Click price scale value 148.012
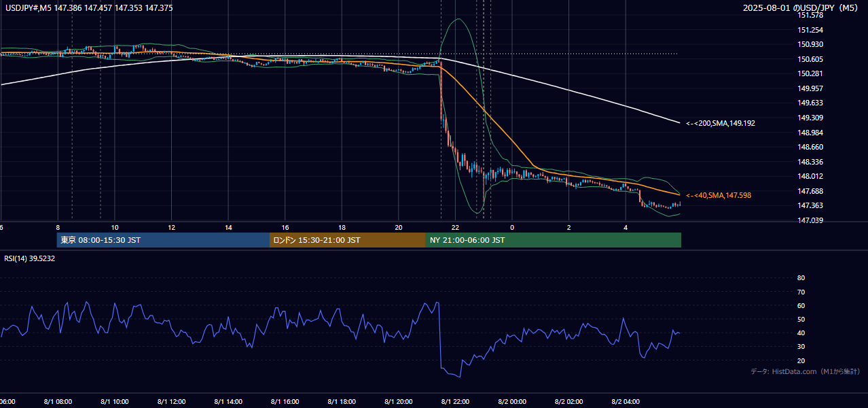 810,176
